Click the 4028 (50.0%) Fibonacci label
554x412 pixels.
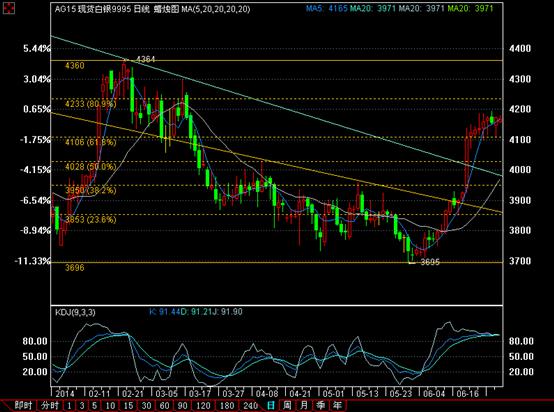91,166
